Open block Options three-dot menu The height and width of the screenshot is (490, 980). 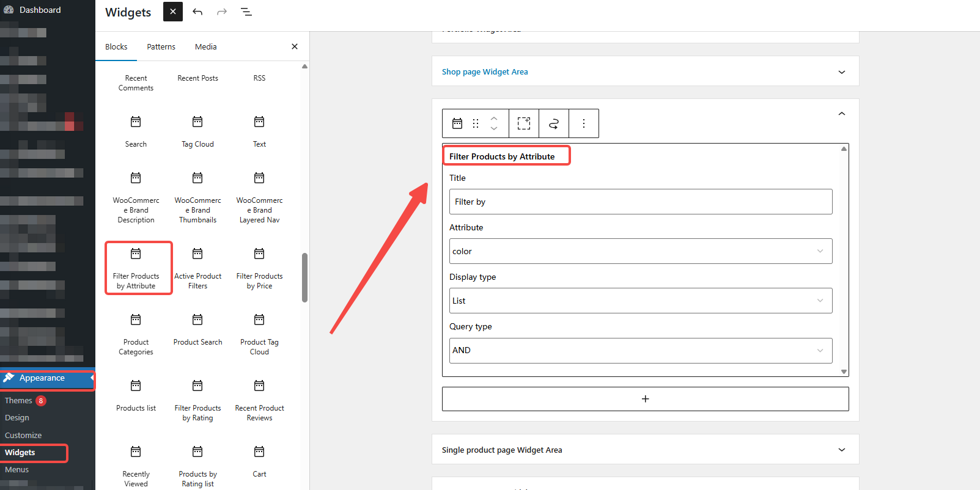tap(584, 123)
